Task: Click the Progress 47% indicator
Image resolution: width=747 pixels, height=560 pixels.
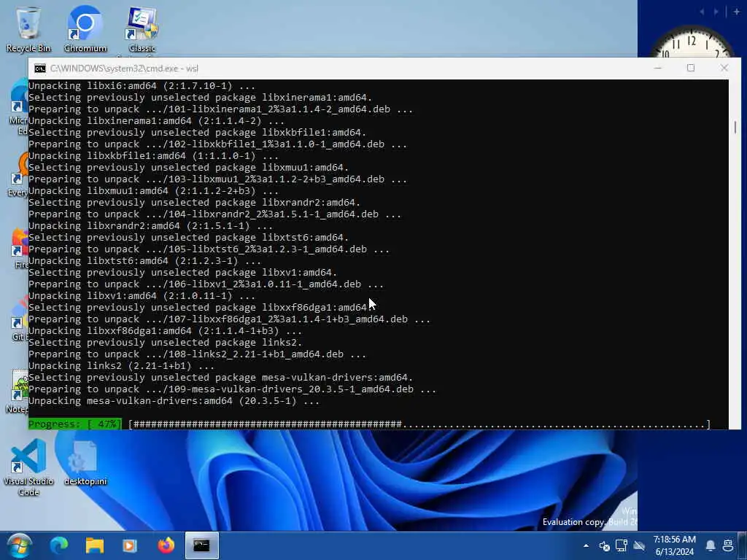Action: tap(75, 424)
